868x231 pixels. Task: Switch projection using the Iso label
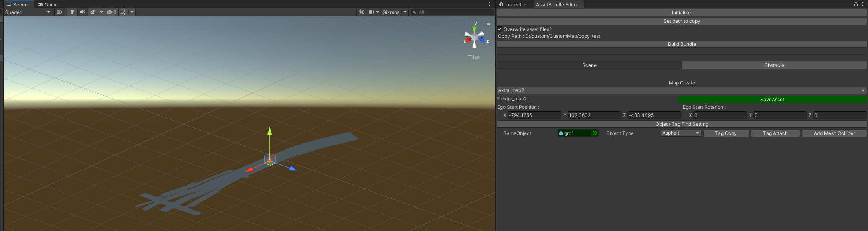point(474,57)
